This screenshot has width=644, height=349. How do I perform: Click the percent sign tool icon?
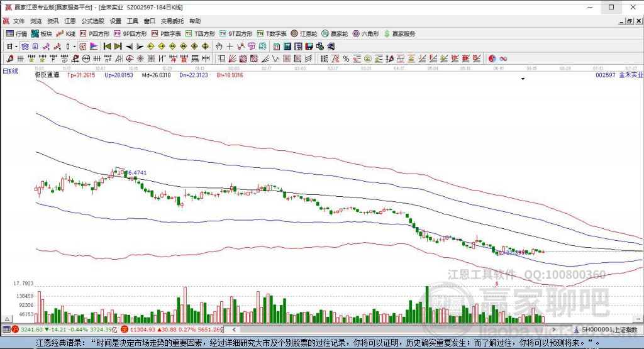pos(347,58)
